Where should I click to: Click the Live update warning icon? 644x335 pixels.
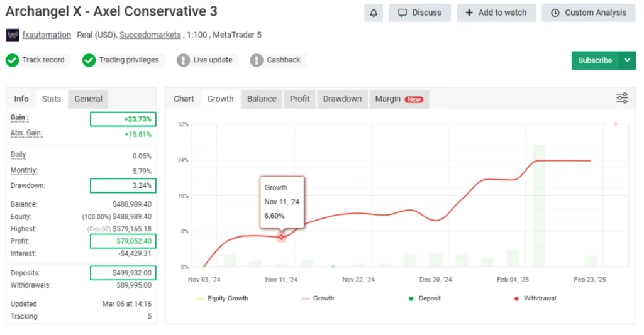click(183, 60)
